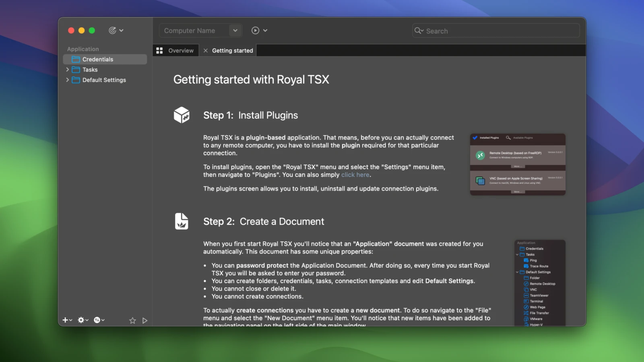Click the sync icon near the traffic light buttons
The height and width of the screenshot is (362, 644).
(113, 30)
